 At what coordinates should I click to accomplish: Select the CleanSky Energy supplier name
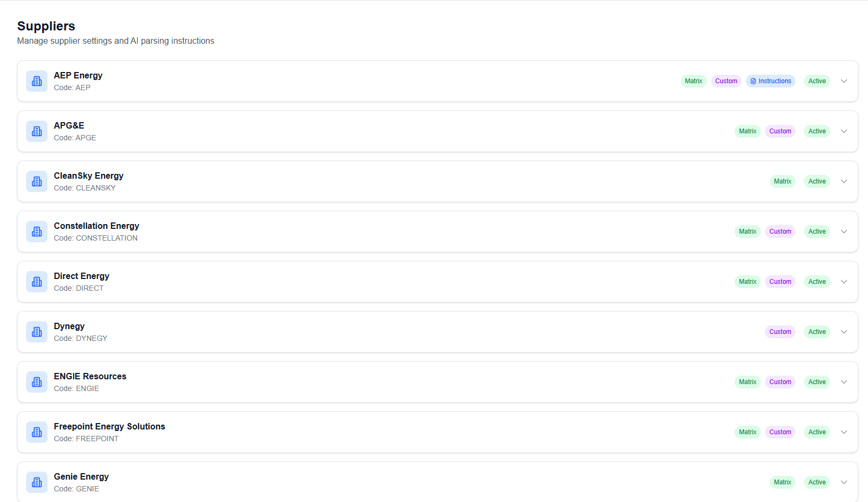click(x=89, y=176)
